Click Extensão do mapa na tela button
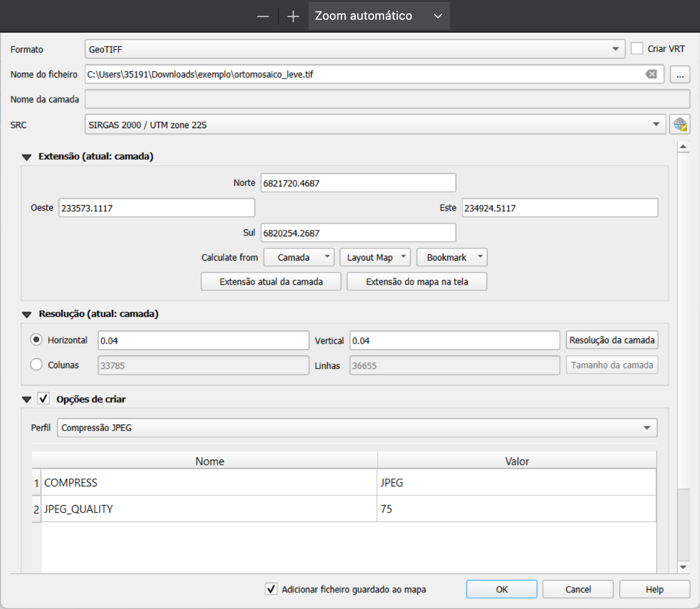The image size is (700, 609). tap(417, 282)
